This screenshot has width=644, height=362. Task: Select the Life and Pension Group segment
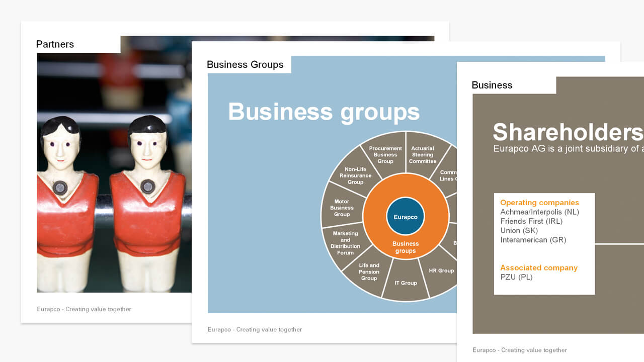pyautogui.click(x=369, y=271)
